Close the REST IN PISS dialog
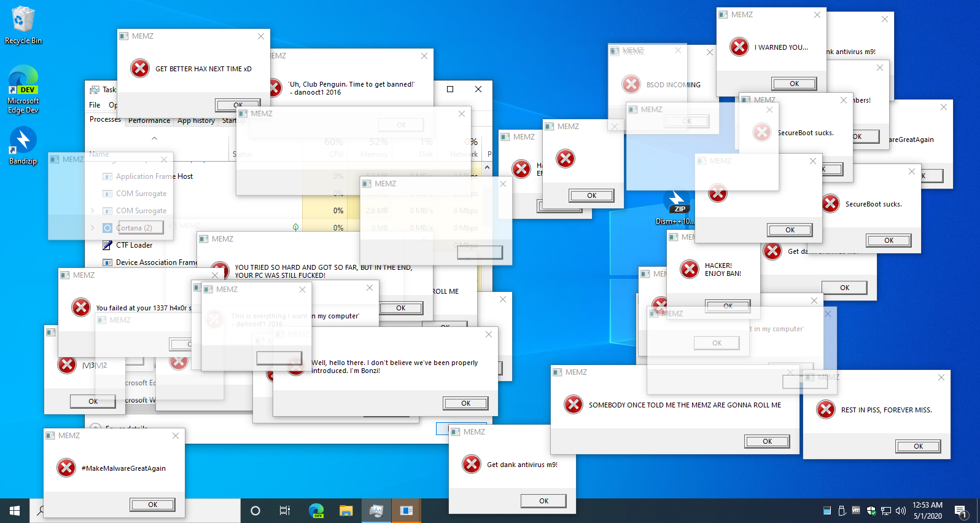 (x=941, y=377)
